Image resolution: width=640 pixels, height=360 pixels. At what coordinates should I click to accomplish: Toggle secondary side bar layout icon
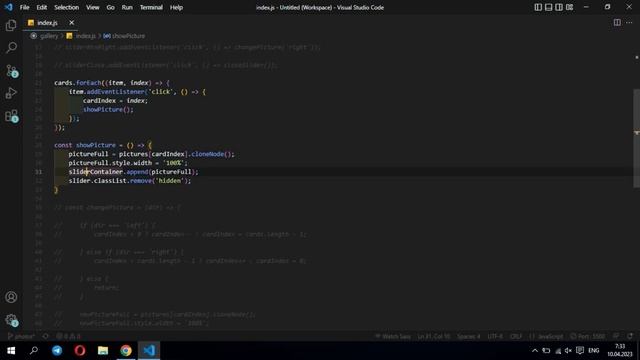[x=559, y=7]
